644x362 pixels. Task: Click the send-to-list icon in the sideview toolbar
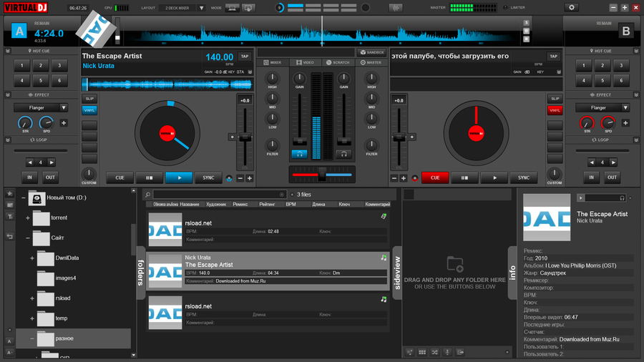(460, 352)
